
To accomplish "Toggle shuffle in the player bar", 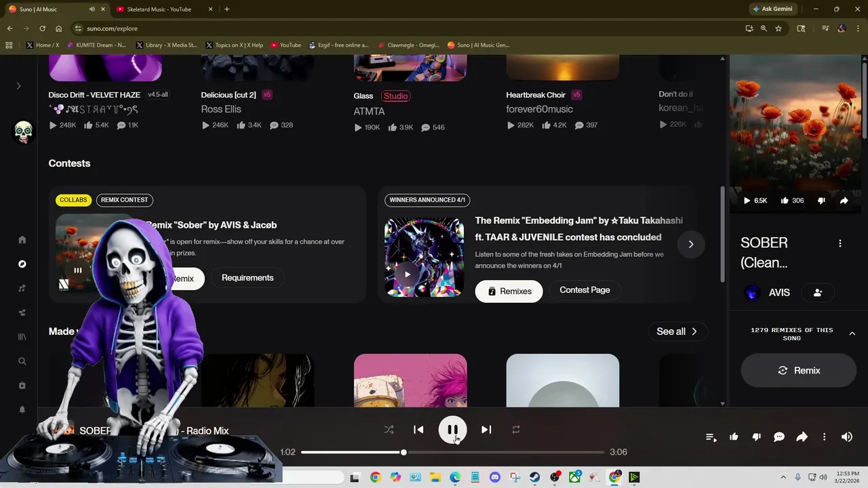I will pyautogui.click(x=389, y=430).
